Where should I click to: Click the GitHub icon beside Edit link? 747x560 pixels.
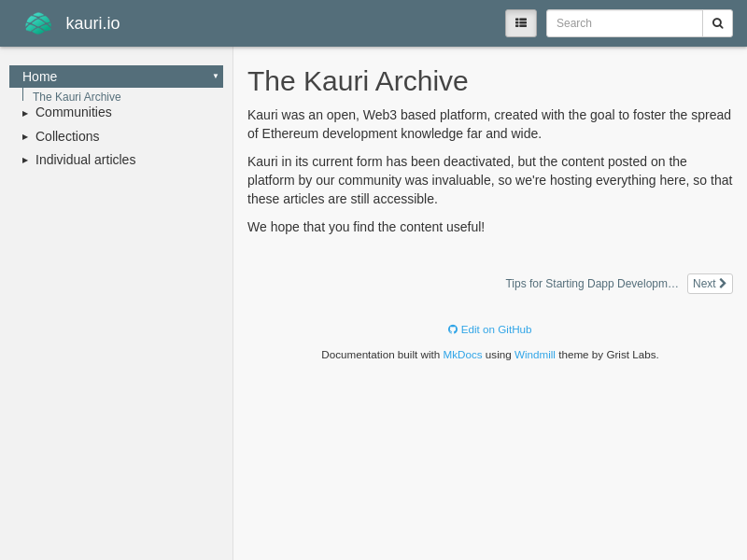coord(453,329)
